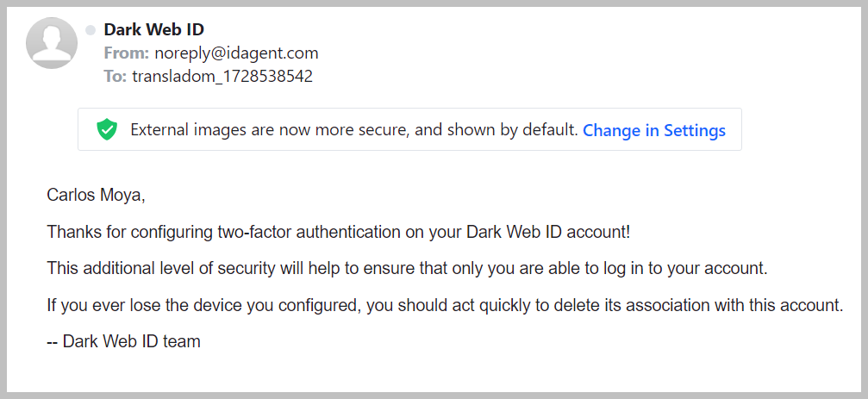
Task: Click the sender name Dark Web ID
Action: click(x=153, y=30)
